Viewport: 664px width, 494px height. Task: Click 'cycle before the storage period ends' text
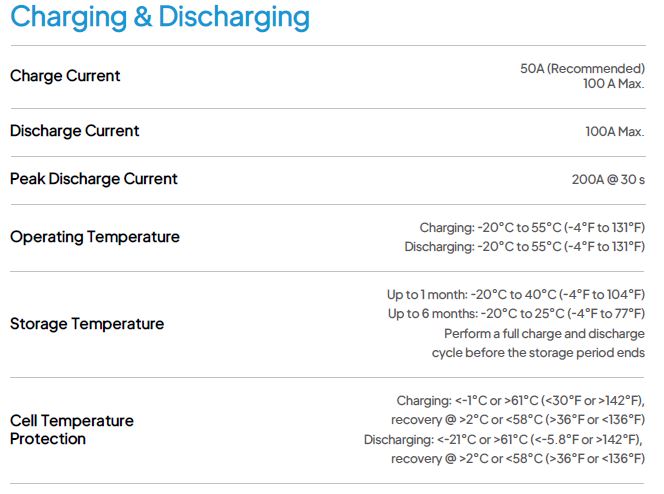(538, 352)
